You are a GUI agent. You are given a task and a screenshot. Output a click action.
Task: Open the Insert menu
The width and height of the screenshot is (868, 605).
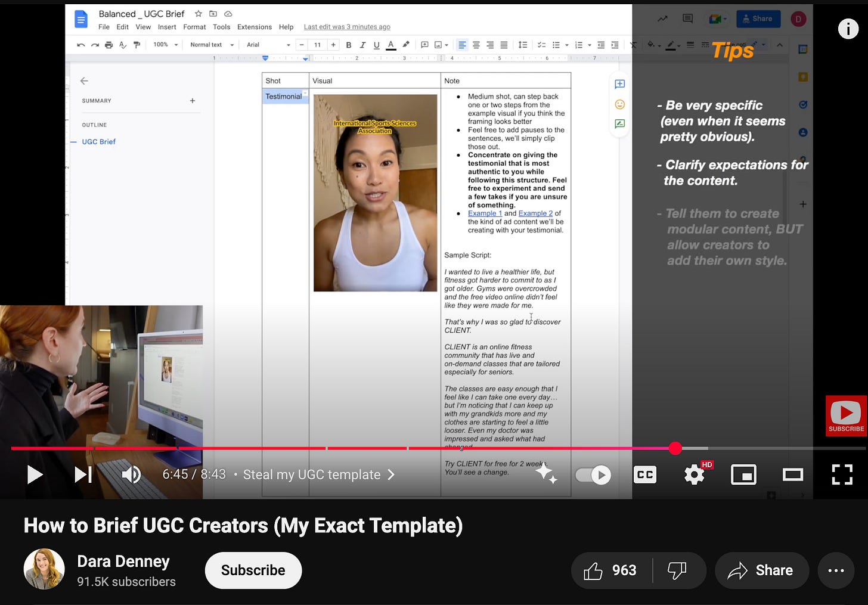167,27
